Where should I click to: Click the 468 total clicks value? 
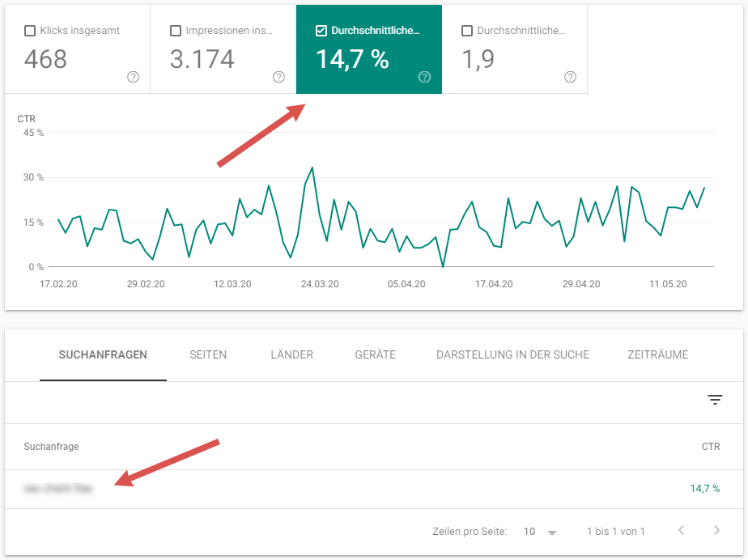pyautogui.click(x=45, y=60)
